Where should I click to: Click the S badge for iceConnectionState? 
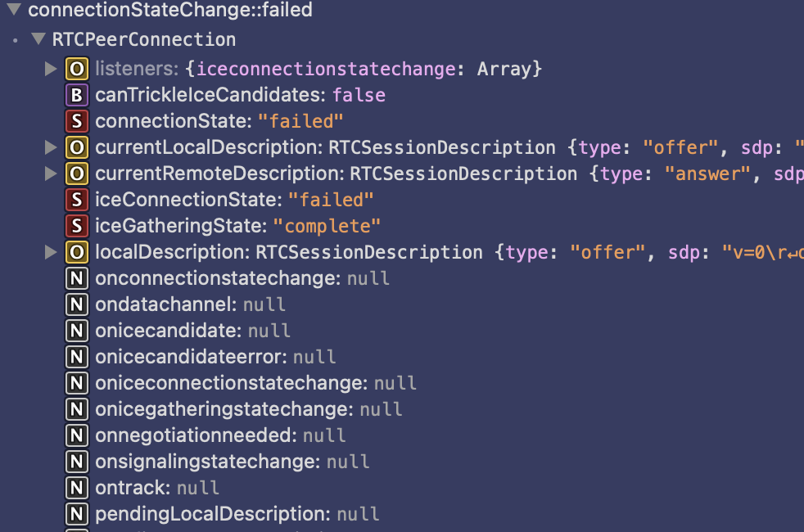point(76,200)
